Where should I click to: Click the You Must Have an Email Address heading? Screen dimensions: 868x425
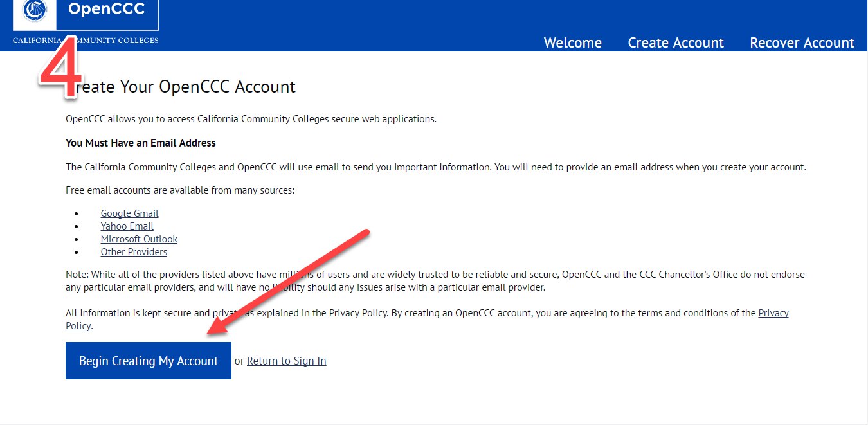(141, 143)
